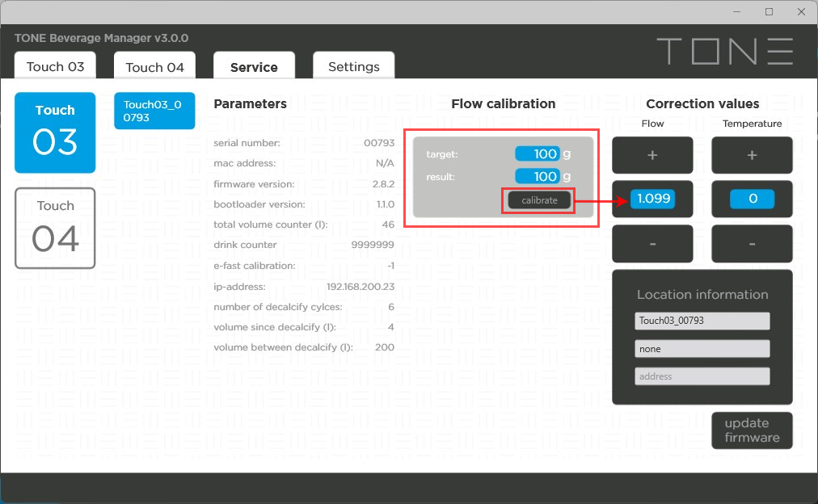The image size is (818, 504).
Task: Close the TONE Beverage Manager window
Action: [801, 11]
